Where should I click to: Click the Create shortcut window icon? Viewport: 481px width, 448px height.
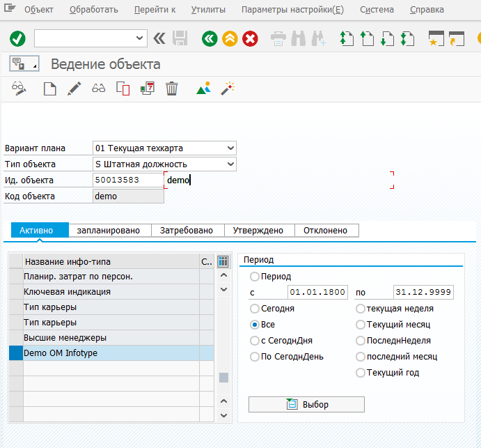(x=457, y=39)
